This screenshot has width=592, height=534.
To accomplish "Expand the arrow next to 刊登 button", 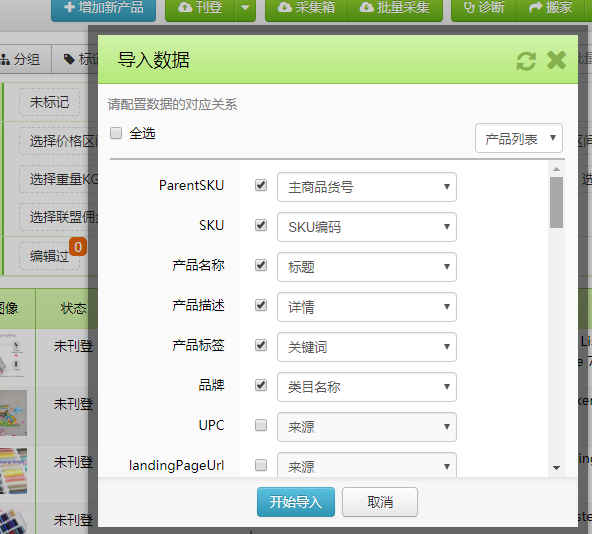I will click(x=245, y=8).
